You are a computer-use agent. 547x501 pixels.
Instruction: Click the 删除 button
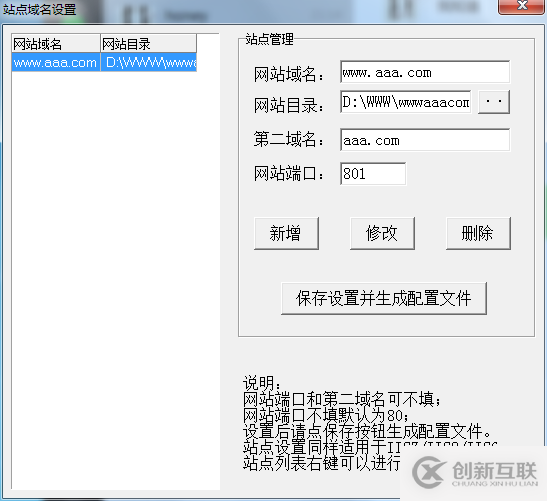[478, 233]
